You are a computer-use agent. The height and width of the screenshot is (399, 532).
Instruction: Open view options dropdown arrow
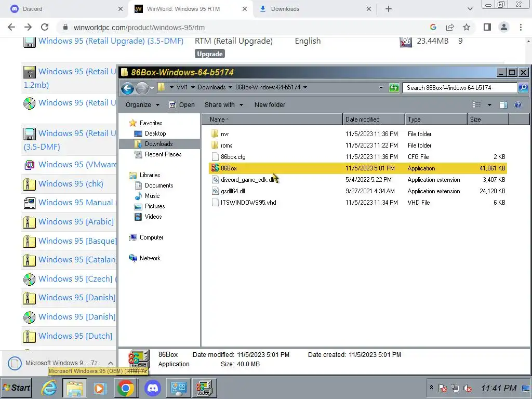[489, 105]
